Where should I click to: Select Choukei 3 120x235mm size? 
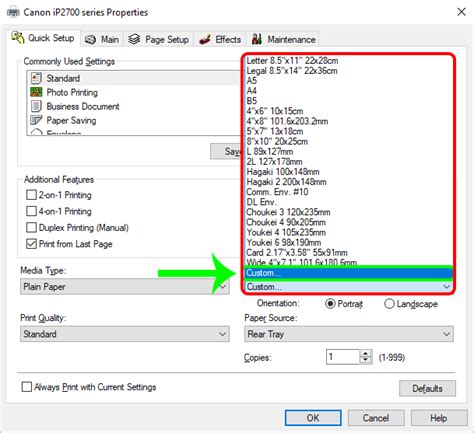tap(288, 212)
